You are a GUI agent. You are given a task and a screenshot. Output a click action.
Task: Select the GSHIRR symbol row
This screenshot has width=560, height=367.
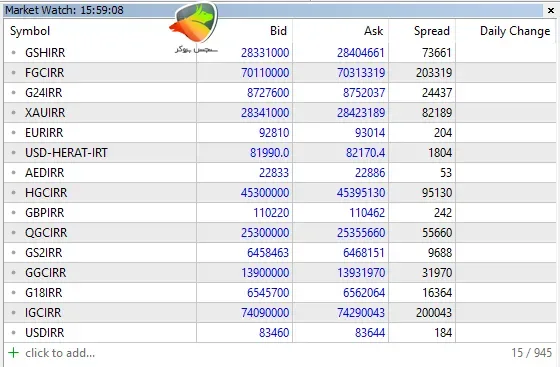pyautogui.click(x=280, y=52)
